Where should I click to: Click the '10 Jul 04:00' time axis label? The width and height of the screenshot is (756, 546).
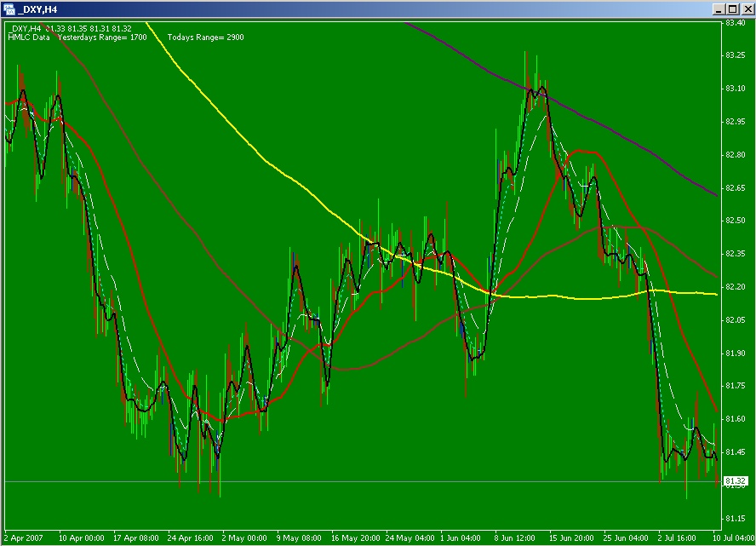(x=734, y=537)
